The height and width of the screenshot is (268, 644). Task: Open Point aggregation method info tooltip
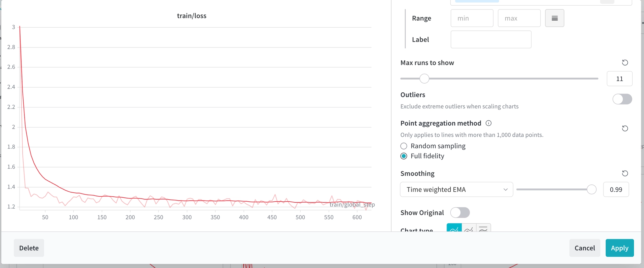488,123
